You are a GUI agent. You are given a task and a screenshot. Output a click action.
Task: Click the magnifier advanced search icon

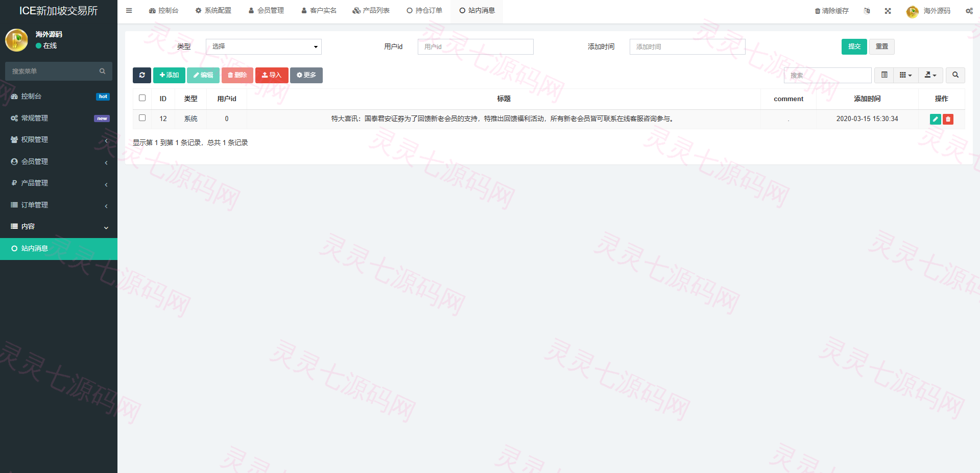pyautogui.click(x=955, y=75)
